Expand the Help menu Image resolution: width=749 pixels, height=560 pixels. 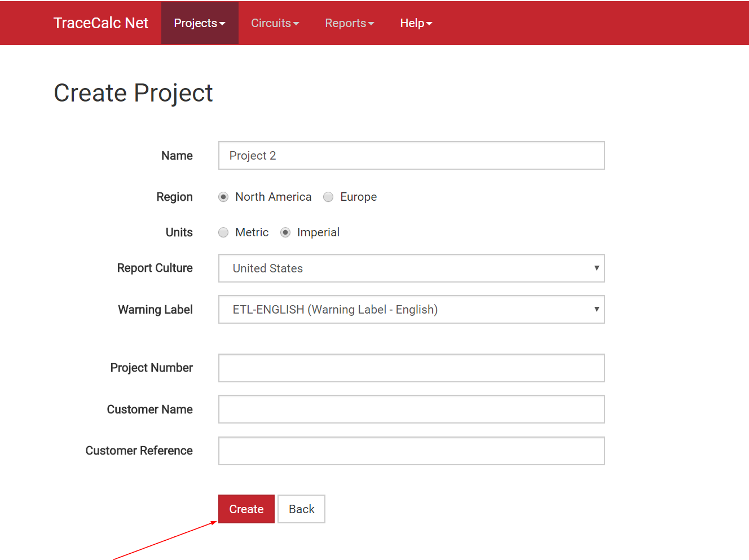tap(416, 23)
